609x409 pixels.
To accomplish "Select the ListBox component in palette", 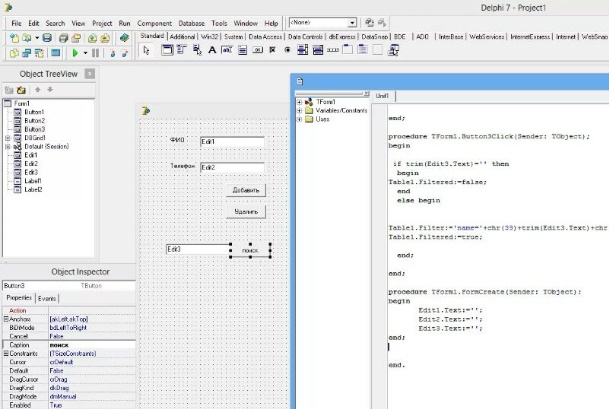I will pyautogui.click(x=303, y=50).
